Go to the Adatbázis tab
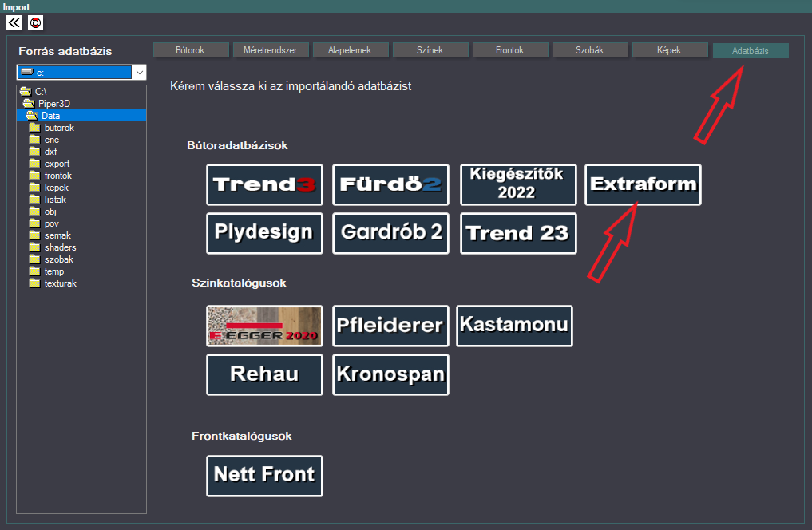This screenshot has width=812, height=530. (x=751, y=51)
